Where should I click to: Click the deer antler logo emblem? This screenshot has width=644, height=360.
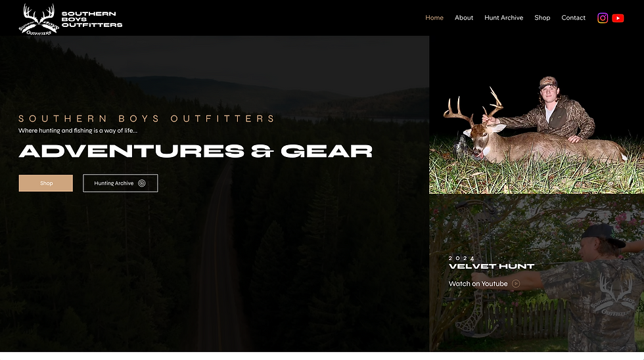(39, 19)
